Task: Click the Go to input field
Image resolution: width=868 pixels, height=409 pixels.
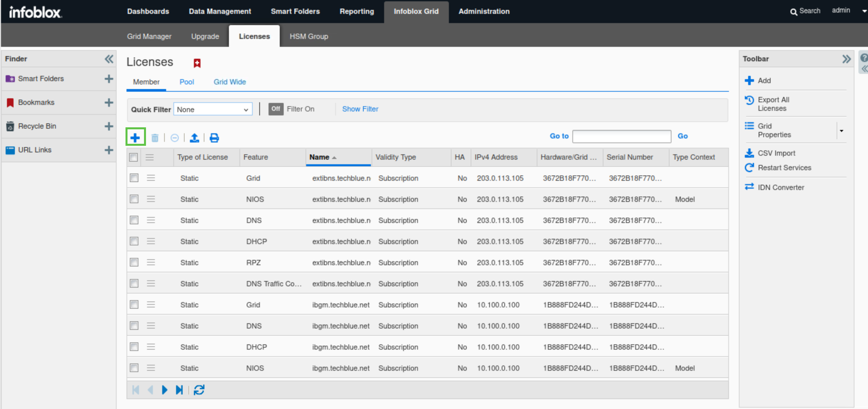Action: pos(621,136)
